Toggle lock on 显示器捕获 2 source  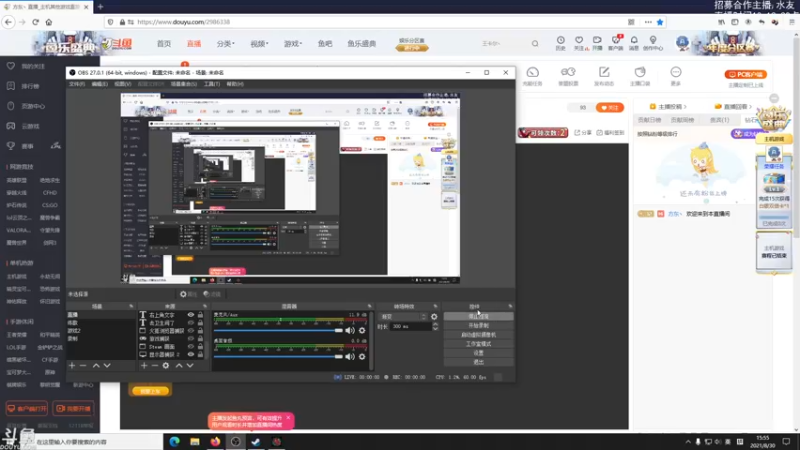pyautogui.click(x=200, y=354)
